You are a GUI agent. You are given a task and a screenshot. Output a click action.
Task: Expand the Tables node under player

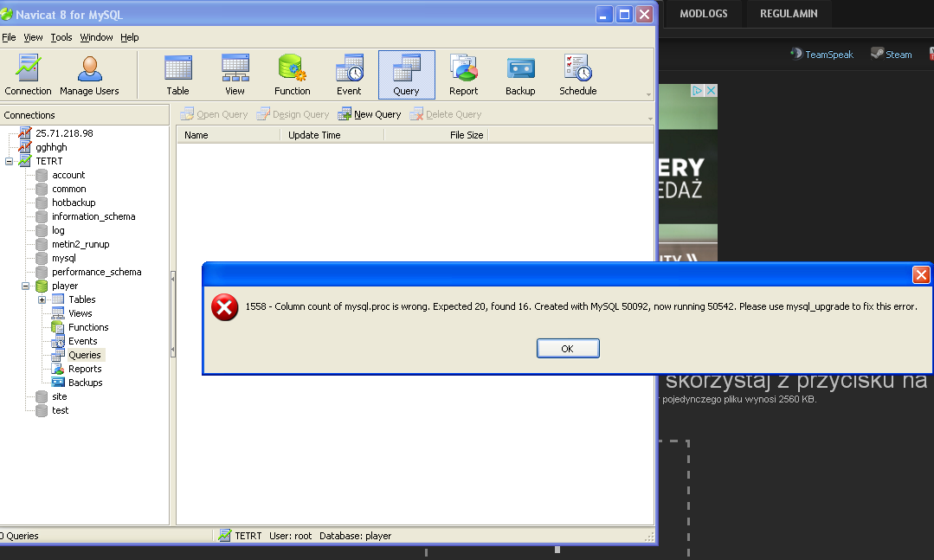42,299
